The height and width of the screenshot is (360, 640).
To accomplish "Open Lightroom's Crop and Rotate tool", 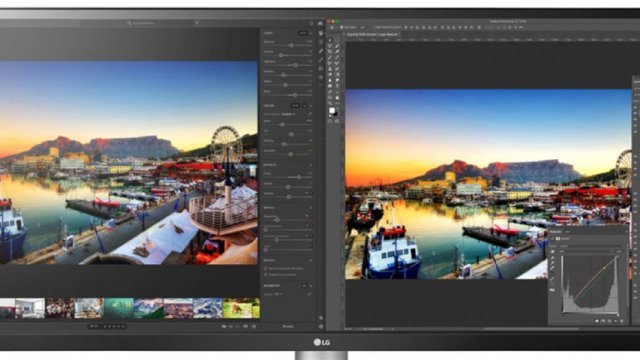I will pyautogui.click(x=321, y=42).
